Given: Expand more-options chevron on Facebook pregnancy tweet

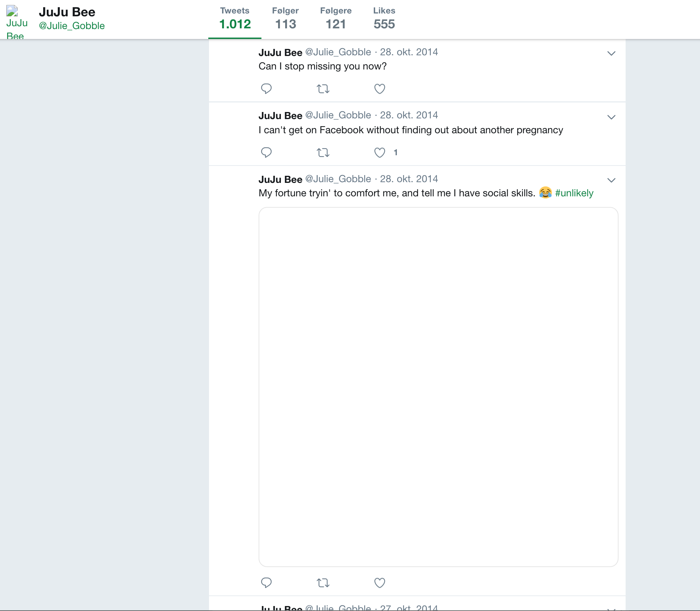Looking at the screenshot, I should (x=611, y=117).
